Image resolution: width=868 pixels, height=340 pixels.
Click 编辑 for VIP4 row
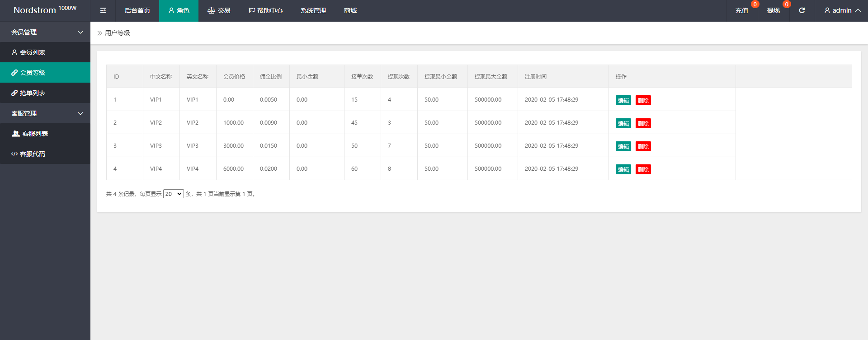coord(623,169)
